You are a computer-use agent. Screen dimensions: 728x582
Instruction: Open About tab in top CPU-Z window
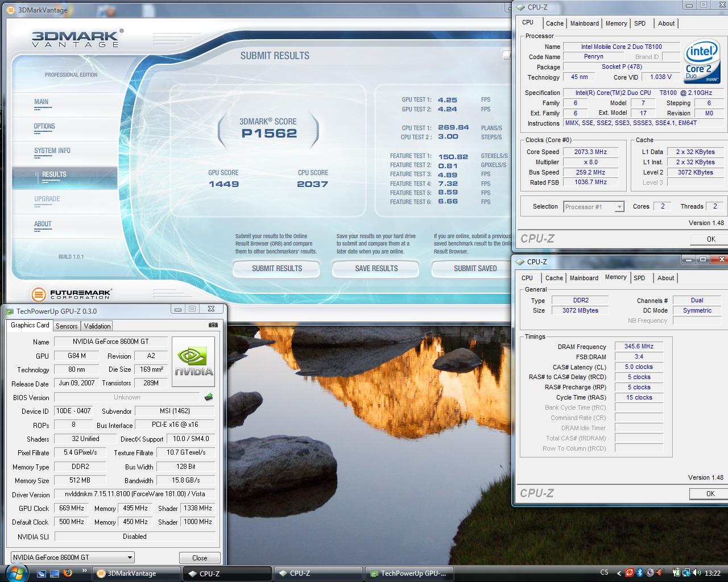click(667, 23)
